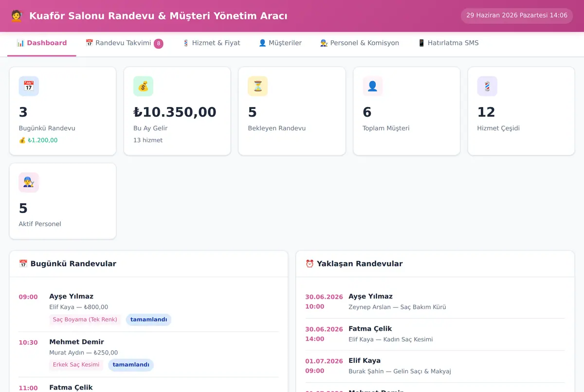Screen dimensions: 584x392
Task: Click the 'Murat Aydın — ₺250,00' detail line
Action: click(84, 353)
